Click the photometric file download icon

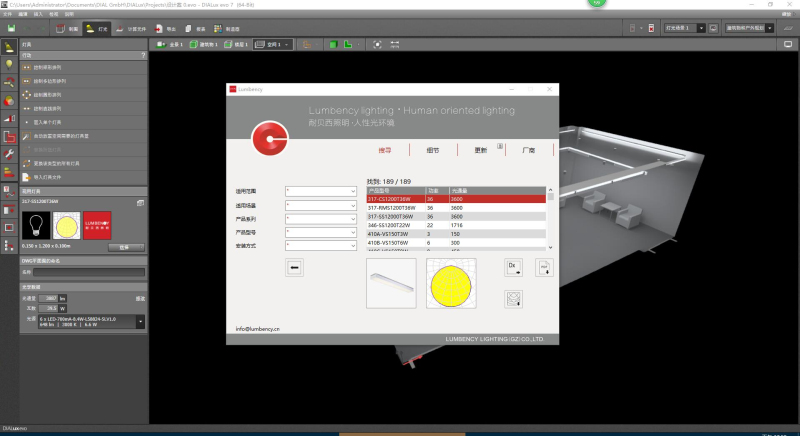point(513,299)
